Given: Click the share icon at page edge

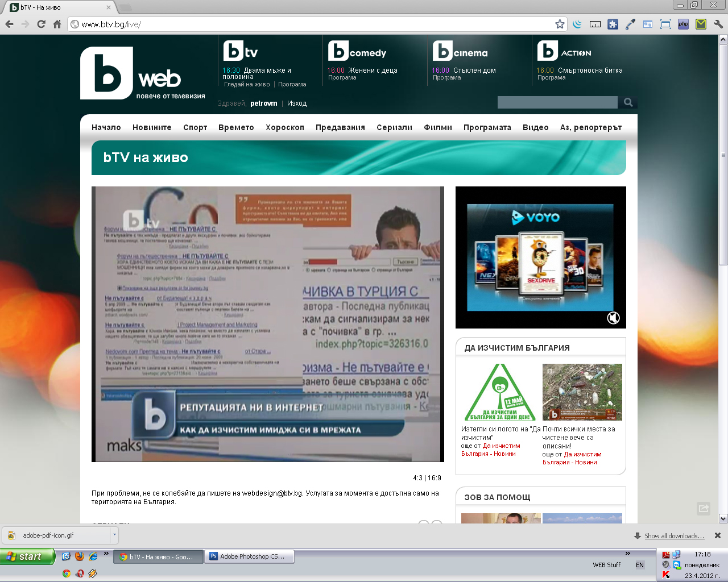Looking at the screenshot, I should point(704,509).
